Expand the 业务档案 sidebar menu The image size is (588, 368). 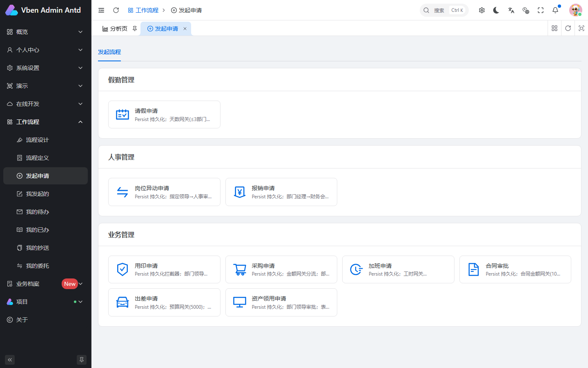45,284
